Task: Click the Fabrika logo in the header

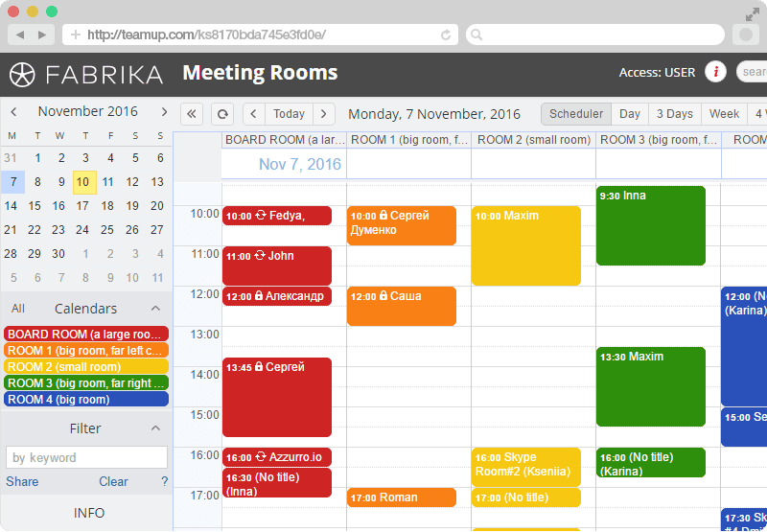Action: coord(86,75)
